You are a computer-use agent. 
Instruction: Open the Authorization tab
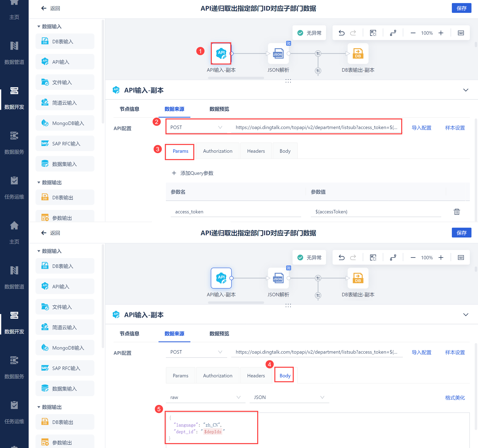pyautogui.click(x=217, y=151)
